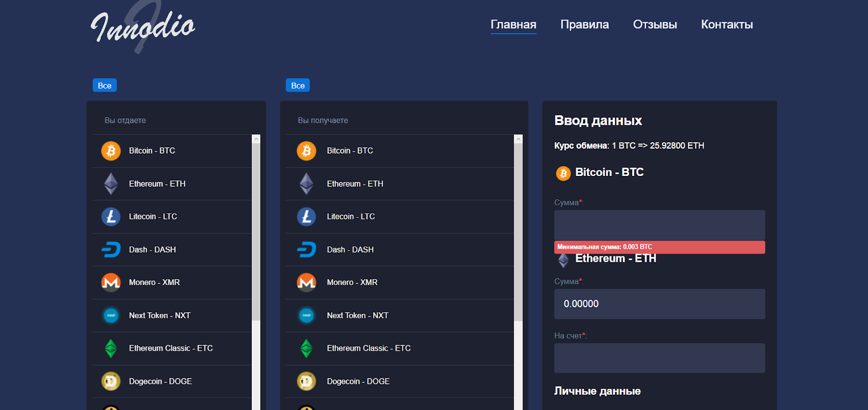This screenshot has width=868, height=410.
Task: Click the Litecoin icon in the Вы получаете list
Action: tap(306, 217)
